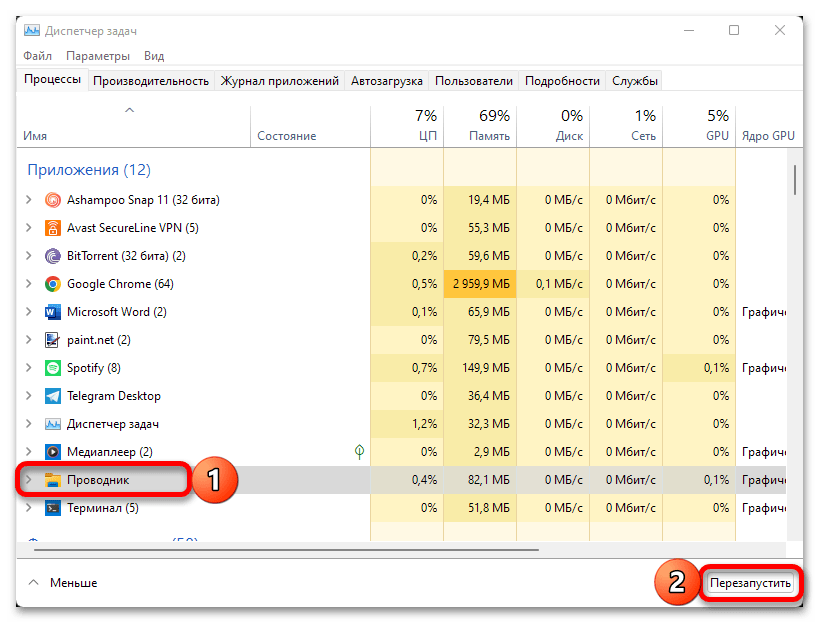
Task: Click the horizontal scrollbar thumb
Action: click(x=286, y=549)
